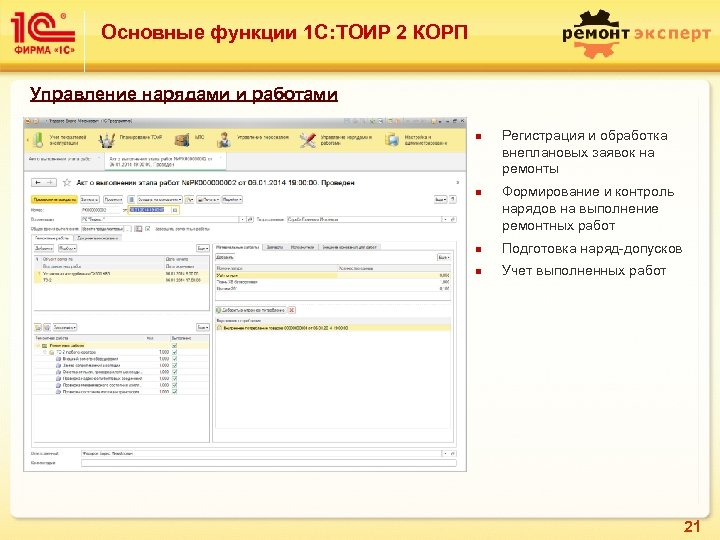Screen dimensions: 720x540
Task: Click Добавить in the Материальные затраты tab
Action: pyautogui.click(x=225, y=258)
